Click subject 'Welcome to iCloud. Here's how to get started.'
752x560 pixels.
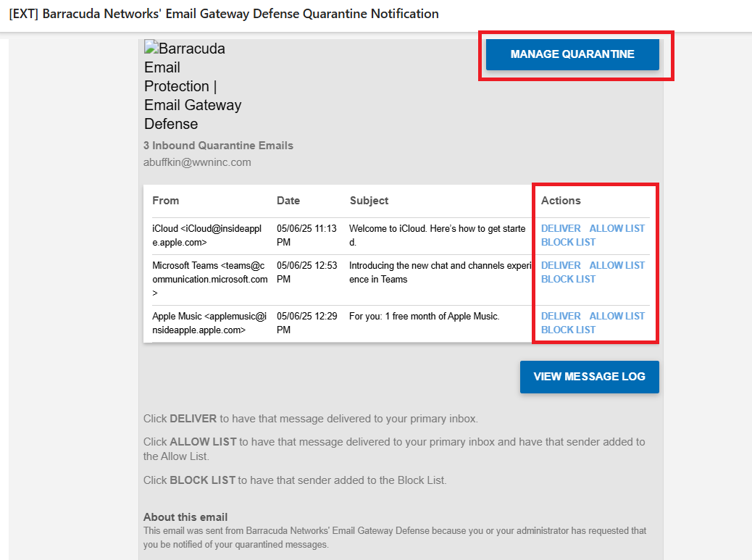click(x=438, y=235)
